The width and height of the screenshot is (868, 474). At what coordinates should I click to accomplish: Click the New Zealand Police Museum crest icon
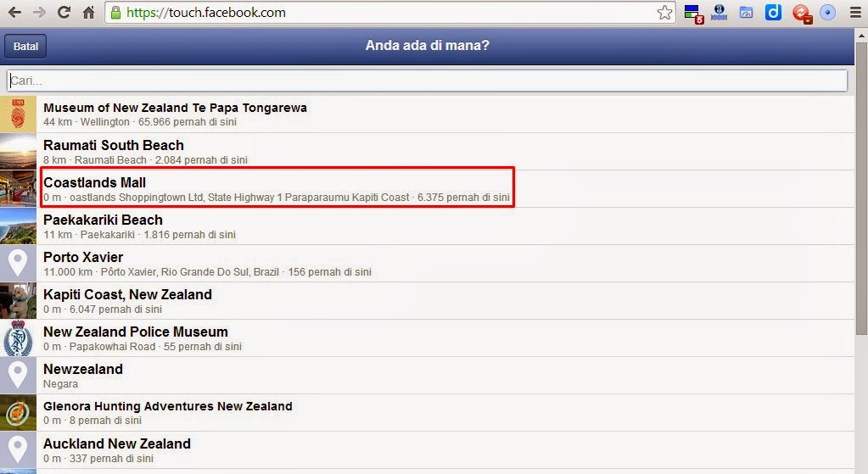pos(18,338)
